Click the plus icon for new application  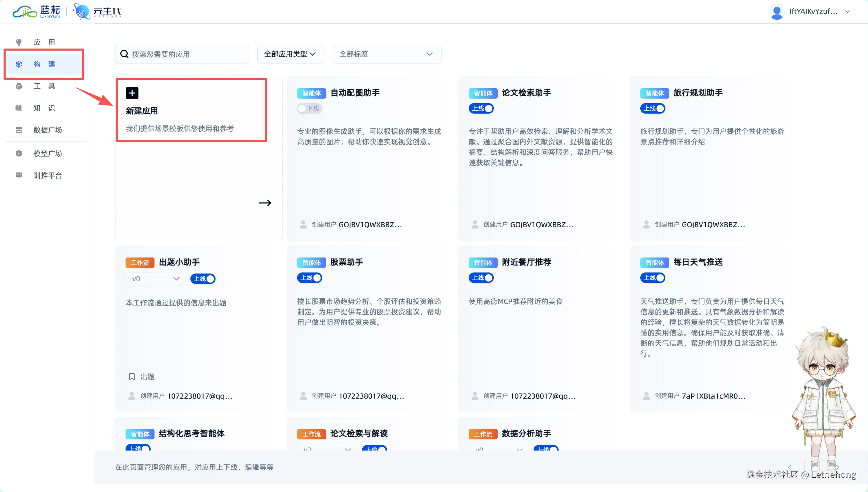pos(132,93)
